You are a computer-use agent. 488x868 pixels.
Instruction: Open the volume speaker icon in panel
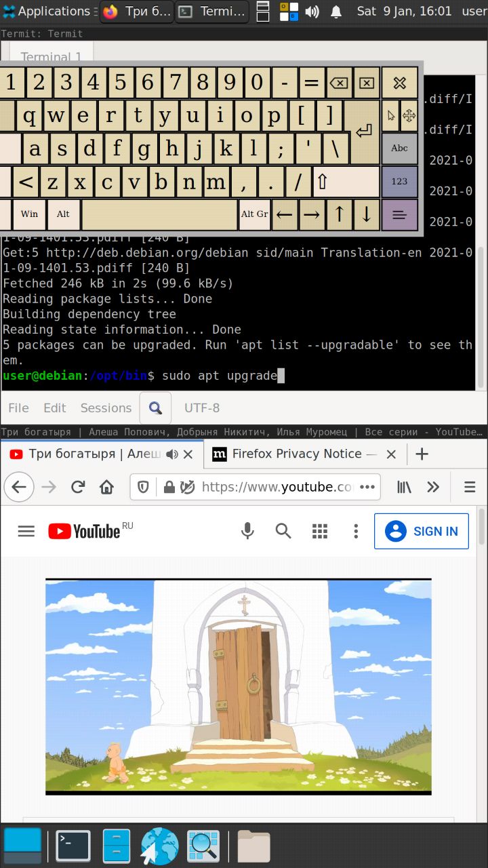tap(312, 12)
